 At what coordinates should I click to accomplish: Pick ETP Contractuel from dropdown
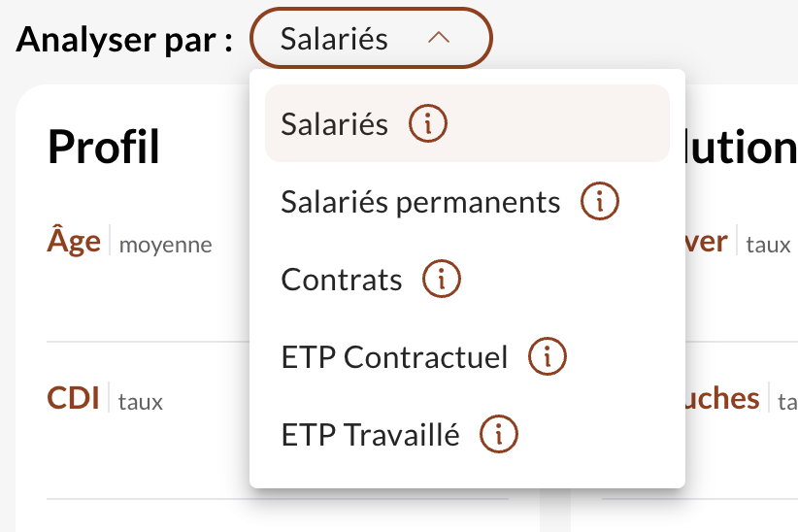tap(467, 356)
